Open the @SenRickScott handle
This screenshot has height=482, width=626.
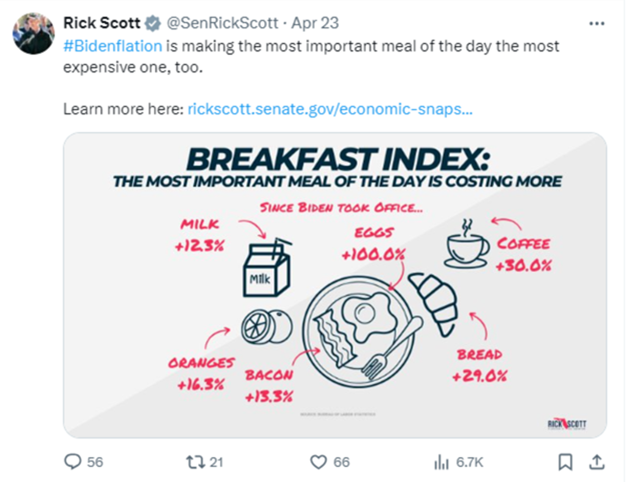(x=222, y=23)
